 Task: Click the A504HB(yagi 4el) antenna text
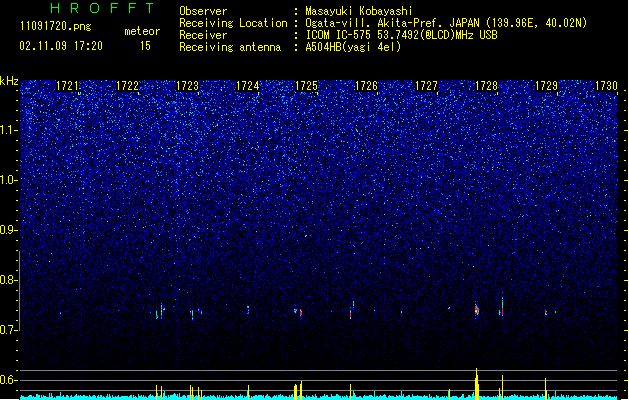pos(353,47)
